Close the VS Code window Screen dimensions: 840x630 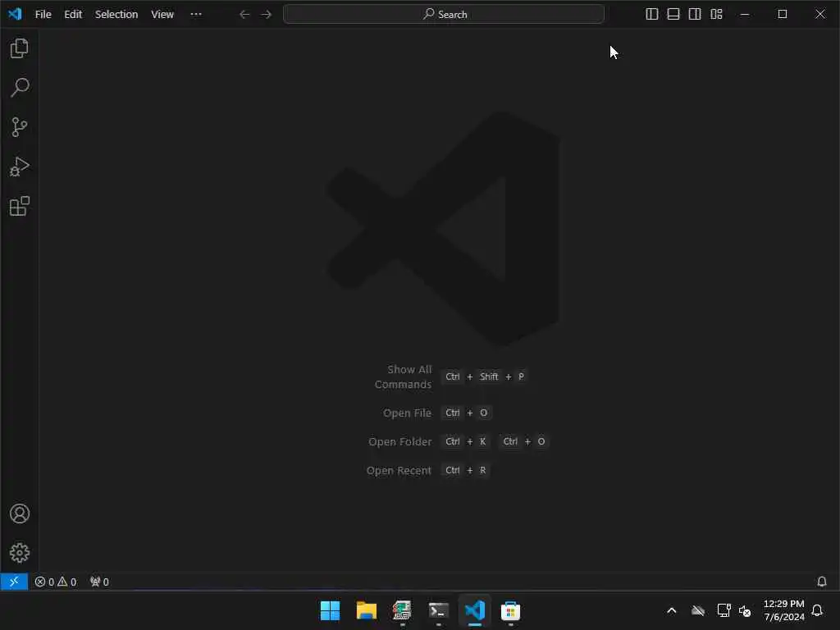820,15
